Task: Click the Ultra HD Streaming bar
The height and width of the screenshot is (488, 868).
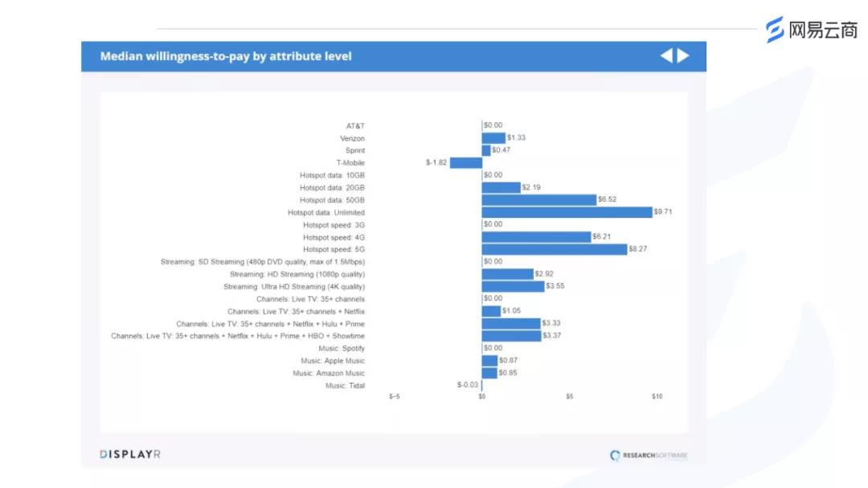Action: tap(513, 286)
